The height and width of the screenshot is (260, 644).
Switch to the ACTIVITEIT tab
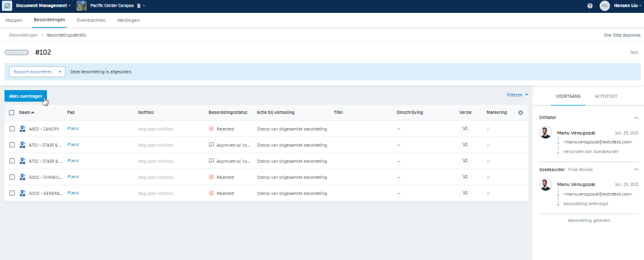(x=606, y=97)
